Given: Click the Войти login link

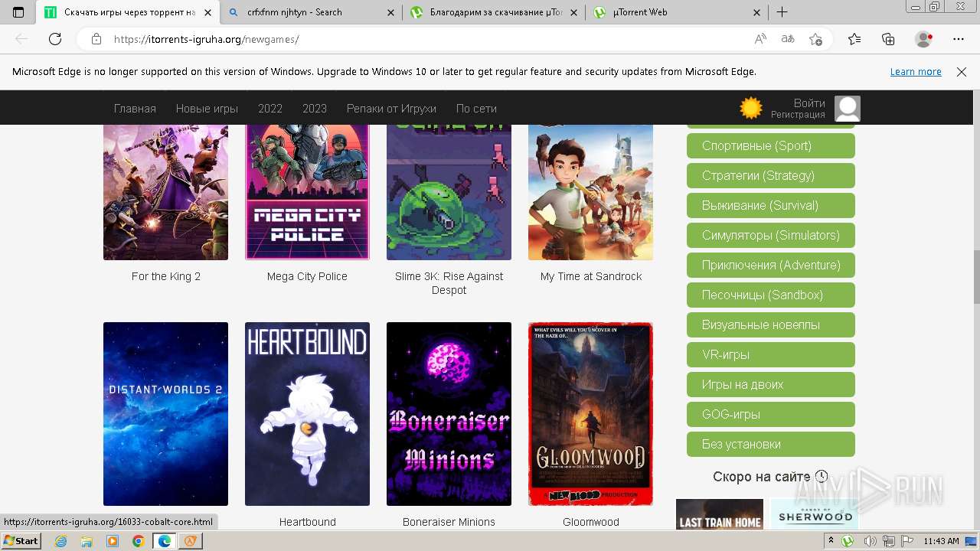Looking at the screenshot, I should coord(809,103).
